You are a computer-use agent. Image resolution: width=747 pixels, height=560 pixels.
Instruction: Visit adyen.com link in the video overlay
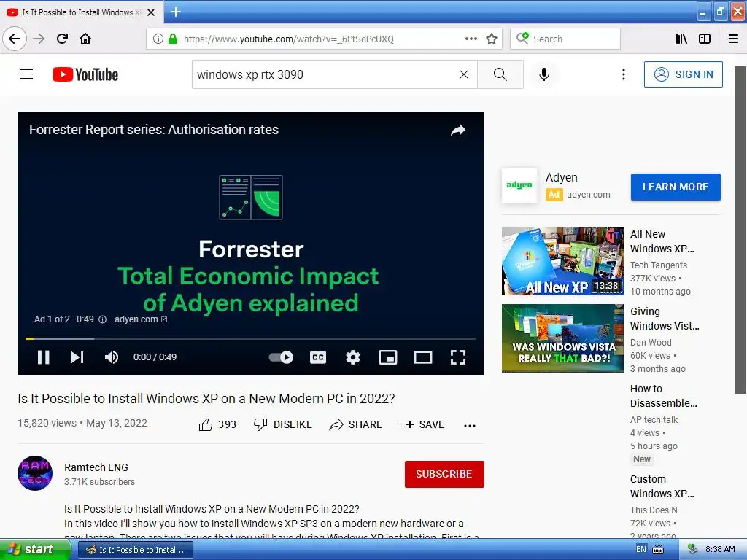[141, 319]
